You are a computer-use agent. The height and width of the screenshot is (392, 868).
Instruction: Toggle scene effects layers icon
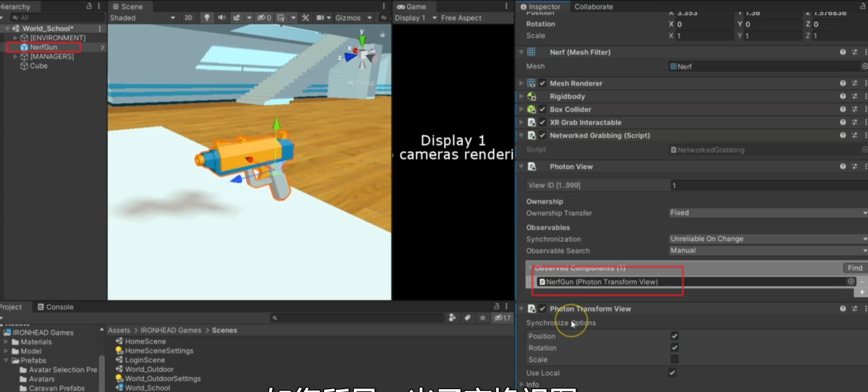[x=237, y=18]
